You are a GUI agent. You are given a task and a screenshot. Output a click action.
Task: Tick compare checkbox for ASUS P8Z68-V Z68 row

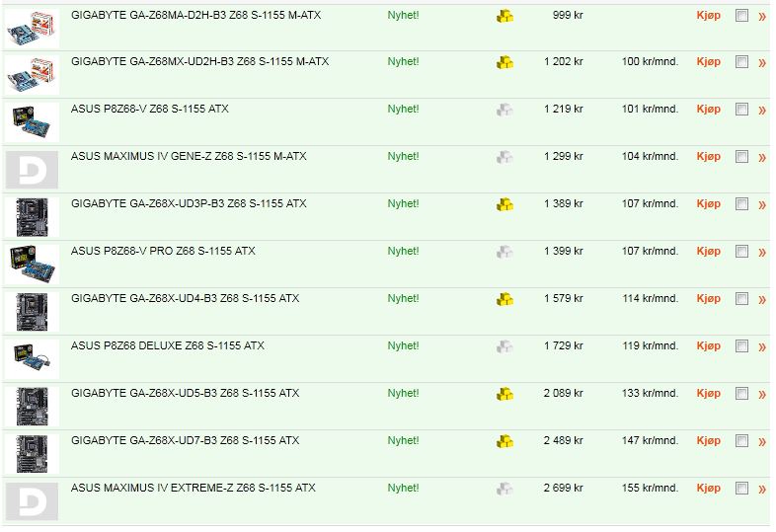(x=741, y=110)
